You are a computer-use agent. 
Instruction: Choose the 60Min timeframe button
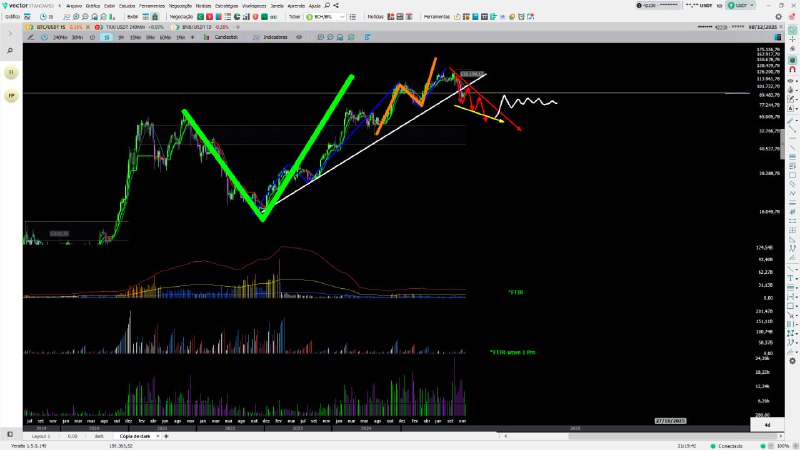click(165, 37)
